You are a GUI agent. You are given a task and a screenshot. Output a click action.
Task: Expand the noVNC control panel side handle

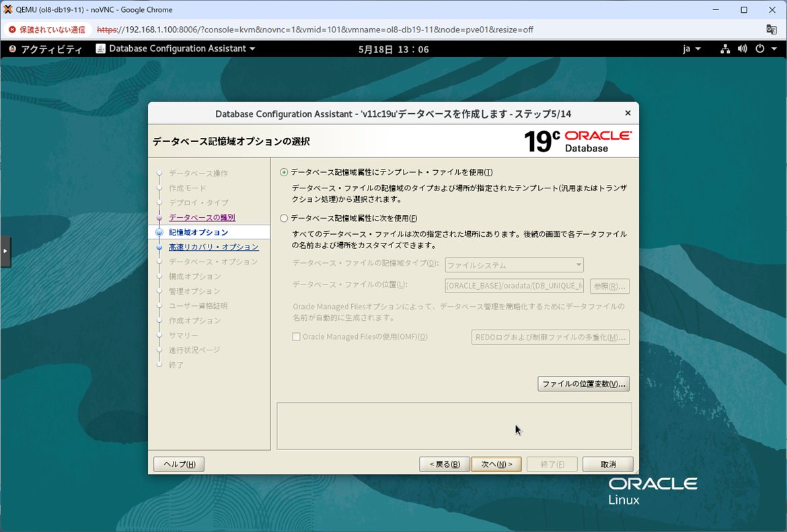point(5,251)
